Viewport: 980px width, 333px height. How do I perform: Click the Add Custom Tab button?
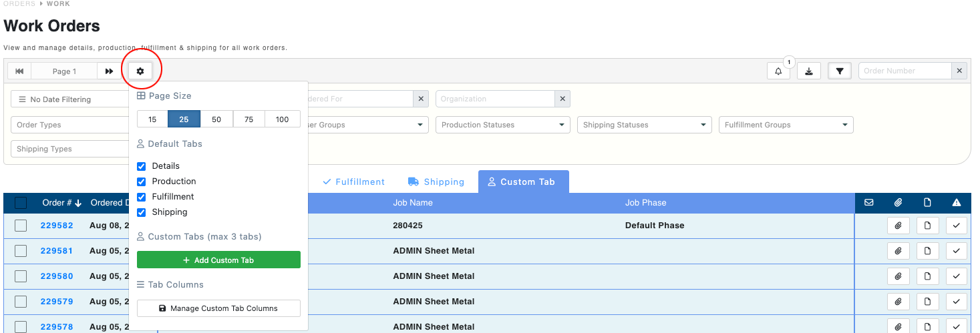point(218,260)
